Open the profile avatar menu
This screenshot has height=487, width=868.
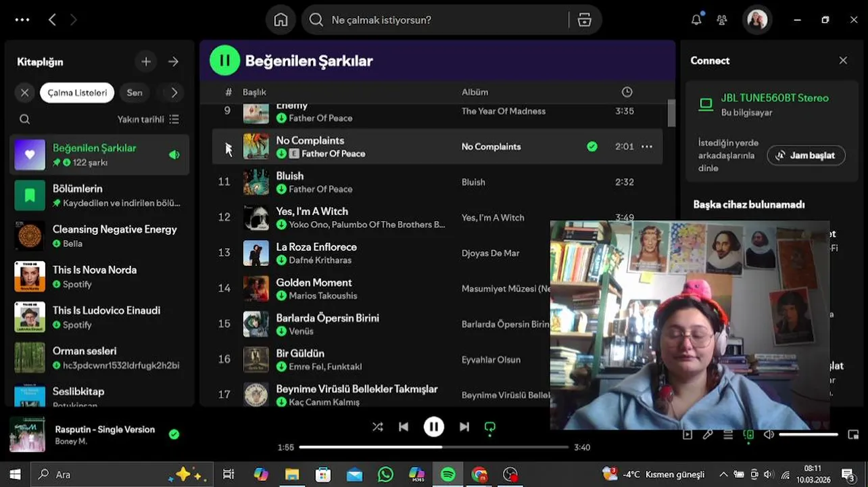pos(756,20)
